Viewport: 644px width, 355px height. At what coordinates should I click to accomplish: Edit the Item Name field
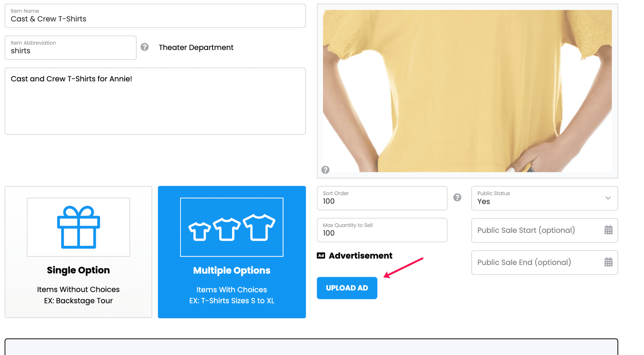tap(155, 16)
